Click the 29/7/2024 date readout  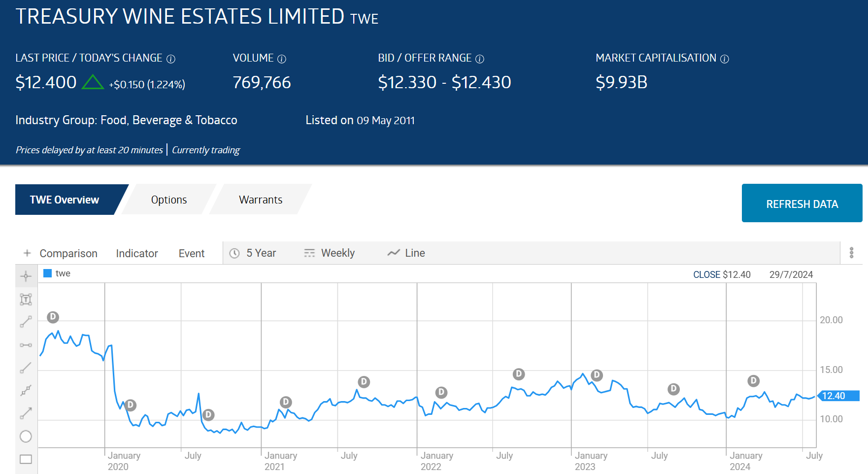point(791,274)
